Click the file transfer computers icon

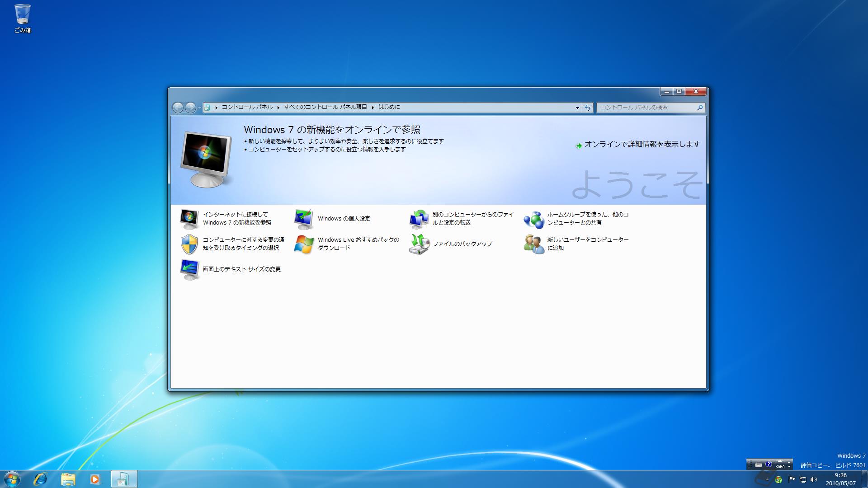[x=419, y=219]
